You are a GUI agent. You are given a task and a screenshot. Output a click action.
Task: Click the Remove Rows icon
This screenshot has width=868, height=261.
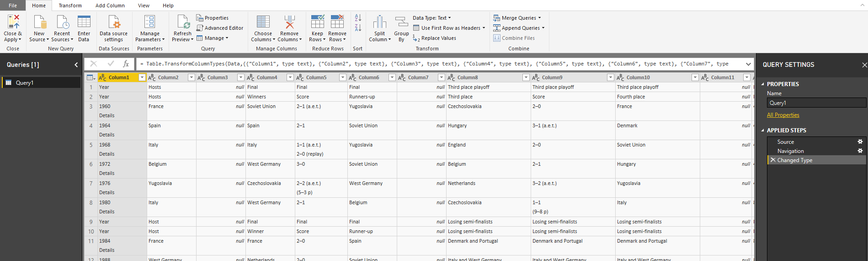click(337, 22)
